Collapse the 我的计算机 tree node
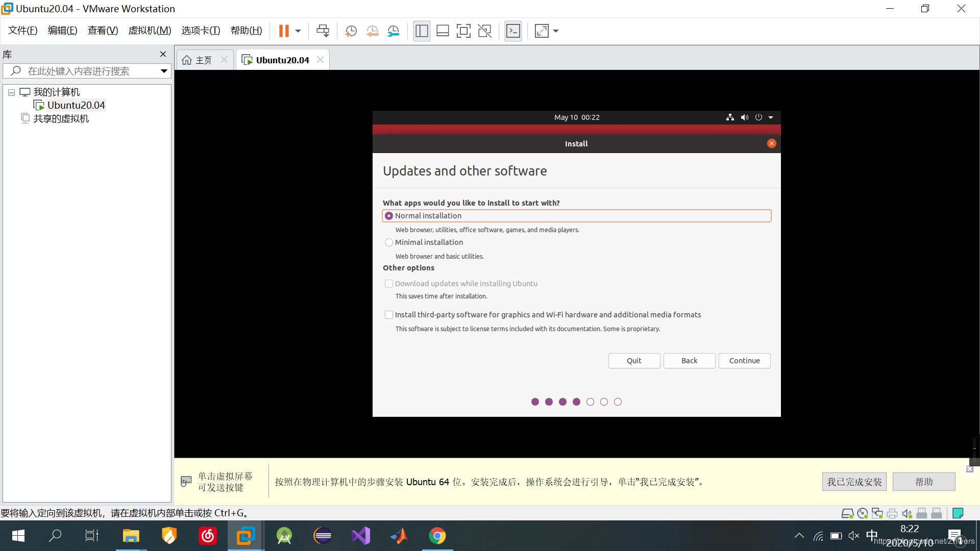The height and width of the screenshot is (551, 980). (11, 93)
